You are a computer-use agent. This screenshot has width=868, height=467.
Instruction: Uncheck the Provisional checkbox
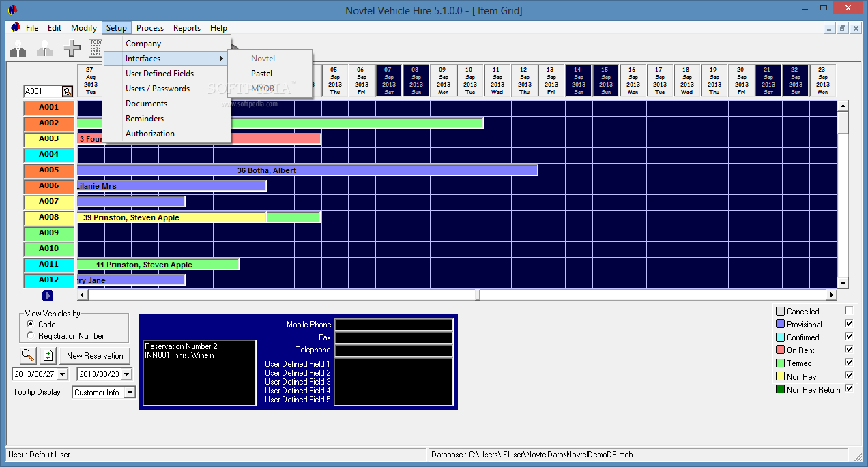point(849,323)
